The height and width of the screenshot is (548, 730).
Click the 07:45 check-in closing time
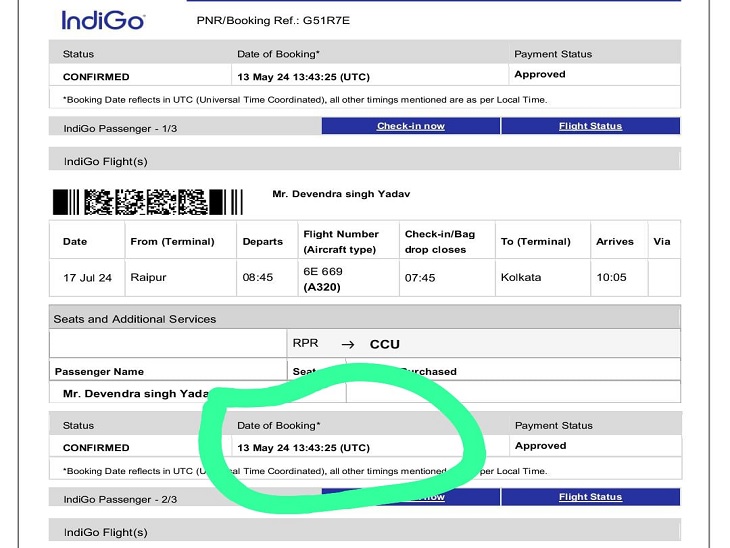pyautogui.click(x=420, y=278)
